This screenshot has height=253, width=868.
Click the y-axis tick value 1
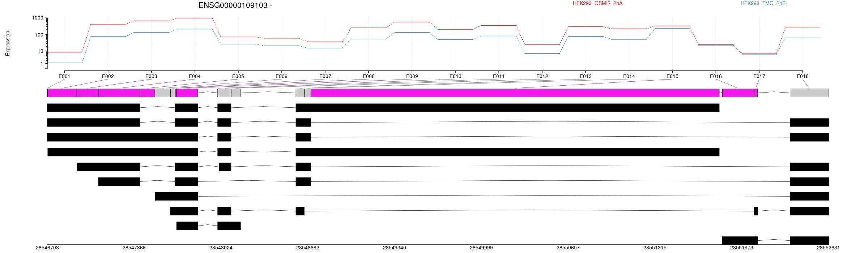[42, 64]
